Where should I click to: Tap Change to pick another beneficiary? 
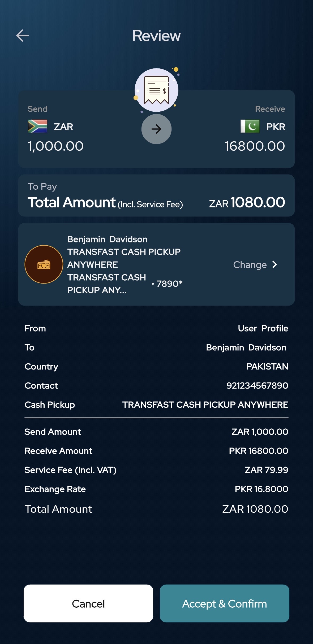coord(250,265)
